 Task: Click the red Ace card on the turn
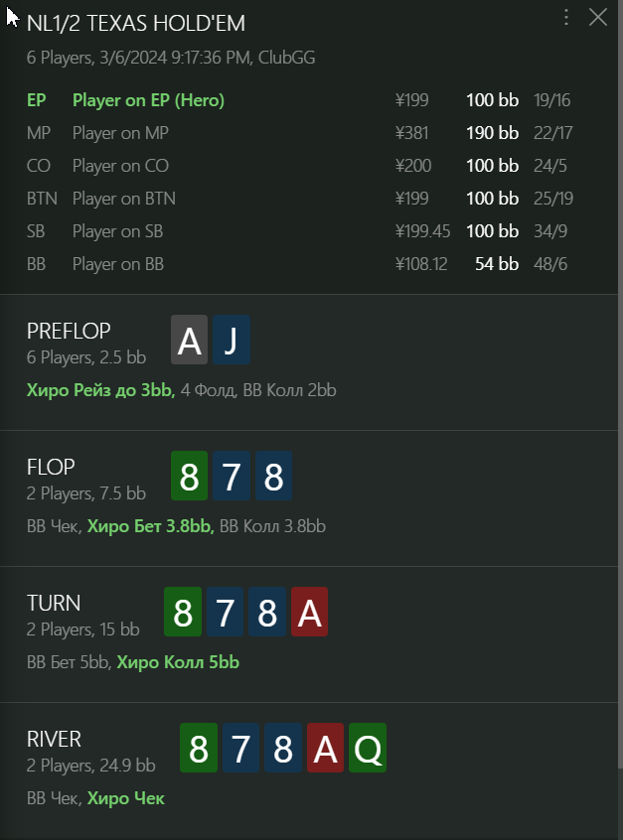309,612
